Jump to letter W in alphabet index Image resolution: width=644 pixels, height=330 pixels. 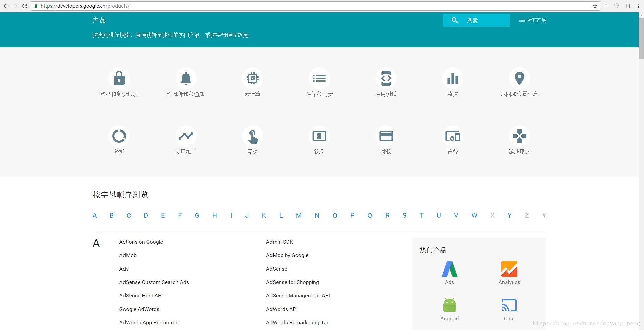click(474, 216)
